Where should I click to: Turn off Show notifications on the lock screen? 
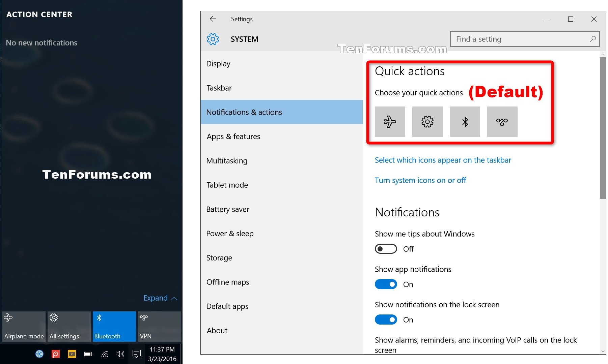pos(386,320)
